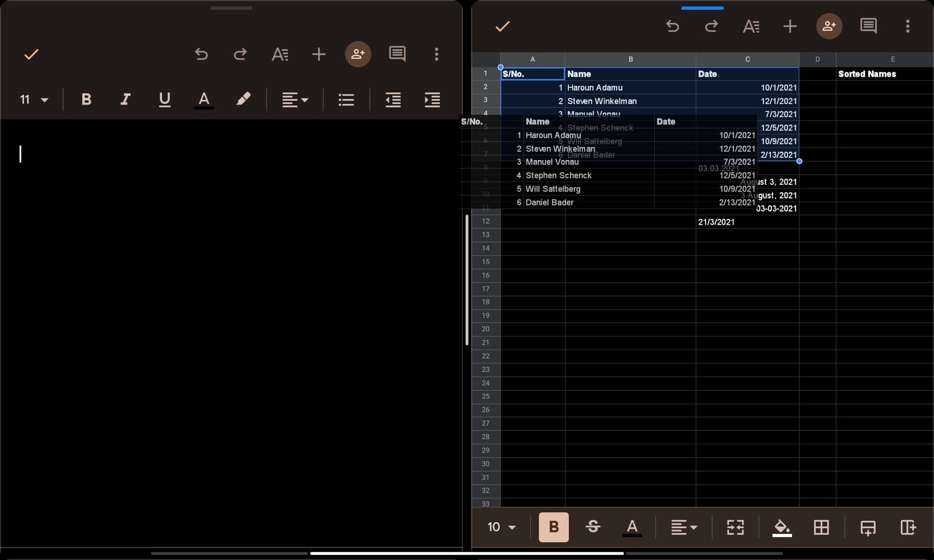
Task: Toggle the bulleted list
Action: click(x=346, y=100)
